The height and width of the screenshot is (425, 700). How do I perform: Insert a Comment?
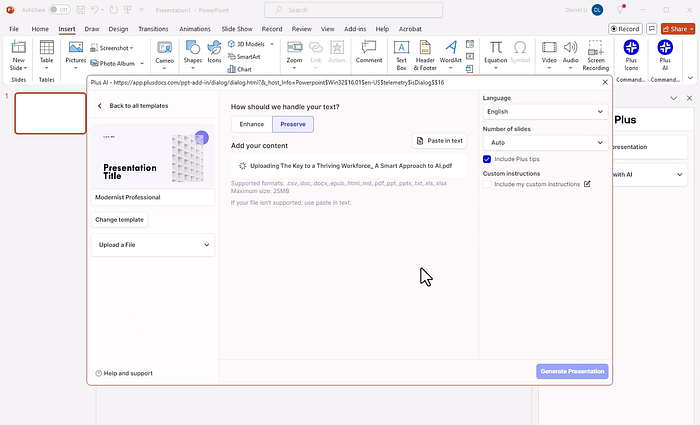point(369,52)
